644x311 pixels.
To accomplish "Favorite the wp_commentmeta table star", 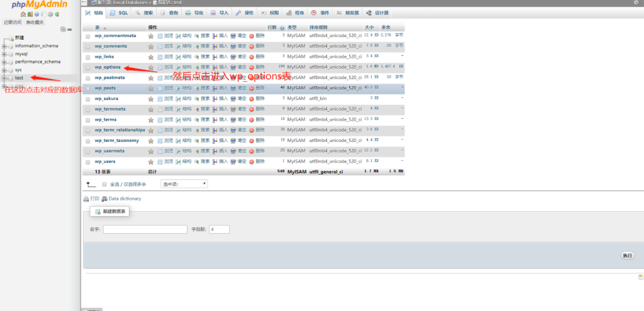I will [151, 36].
